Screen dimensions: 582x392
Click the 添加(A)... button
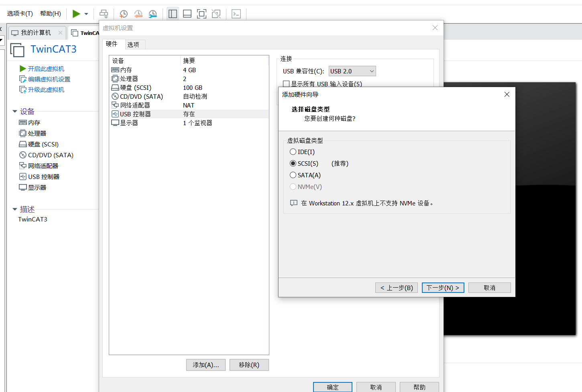click(206, 365)
